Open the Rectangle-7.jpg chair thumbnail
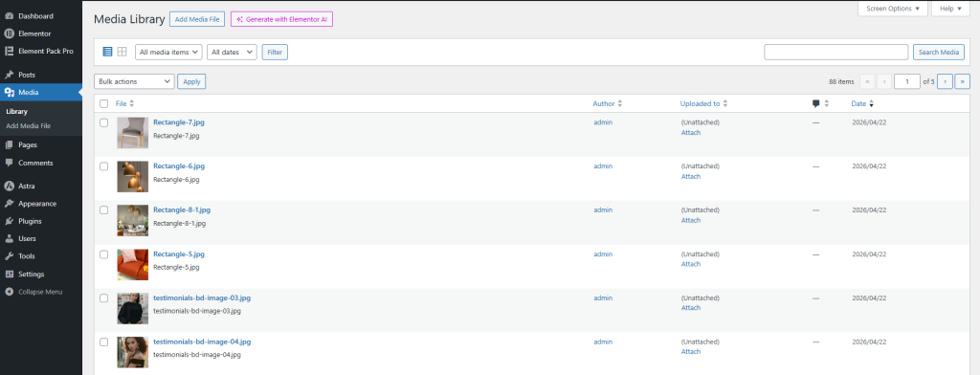Screen dimensions: 980x375 [132, 133]
